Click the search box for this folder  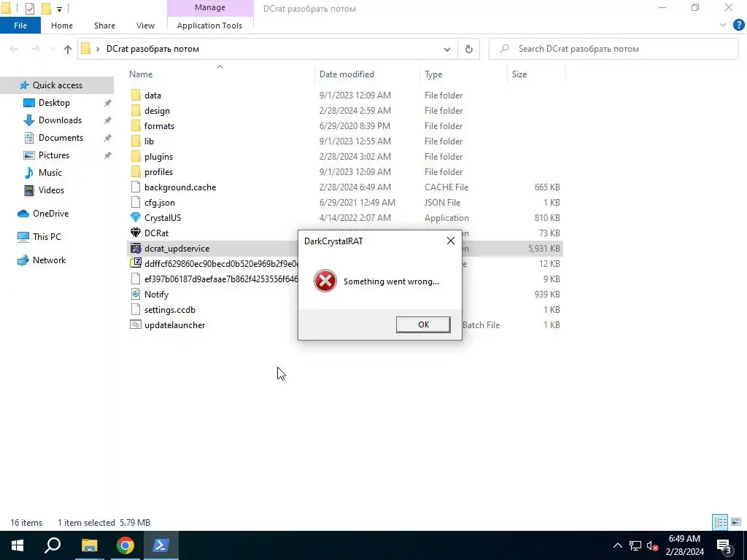614,49
